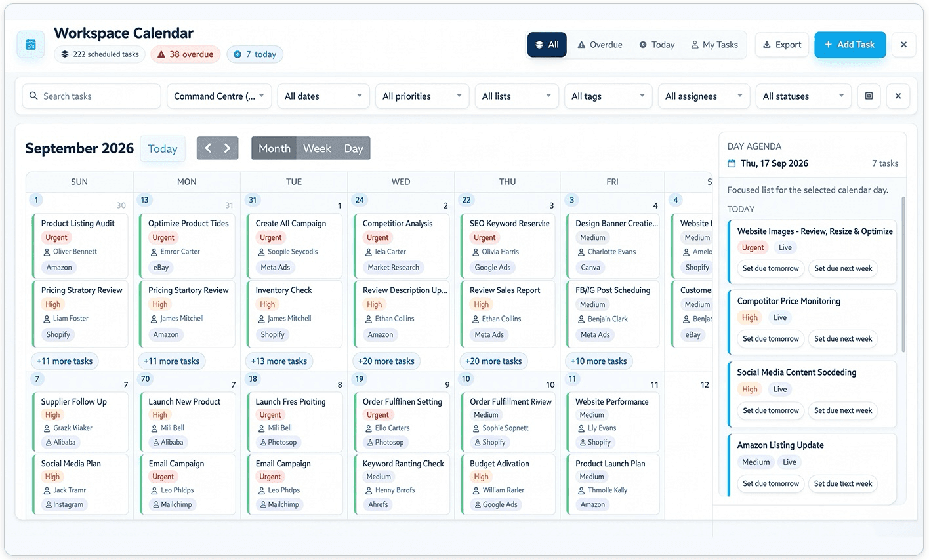The height and width of the screenshot is (560, 929).
Task: Click the Add Task button
Action: click(x=850, y=45)
